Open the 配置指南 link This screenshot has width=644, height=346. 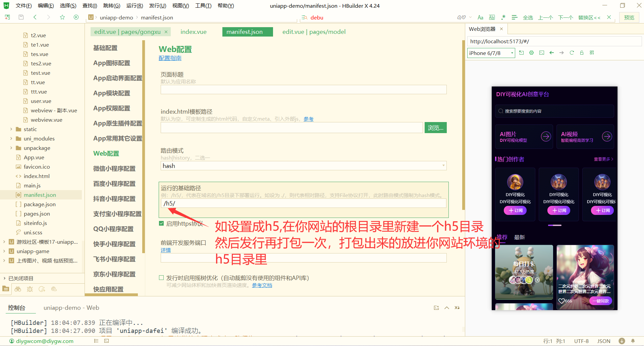[x=170, y=58]
